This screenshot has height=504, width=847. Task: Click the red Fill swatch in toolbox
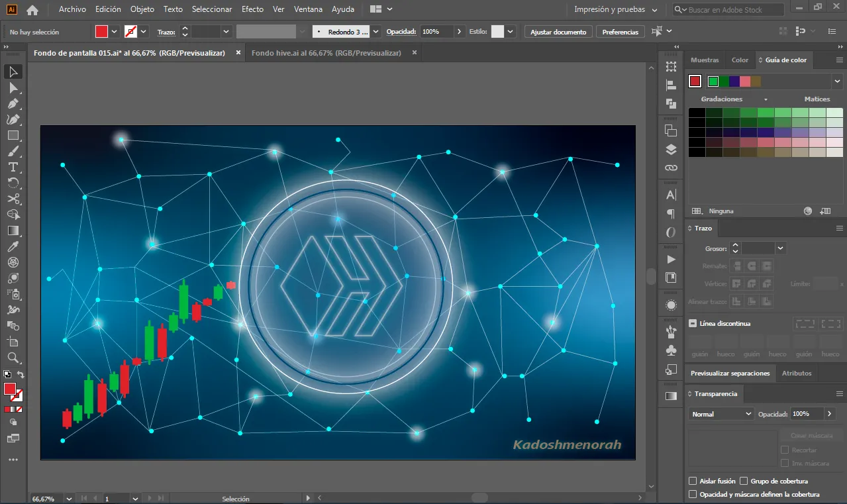[10, 389]
